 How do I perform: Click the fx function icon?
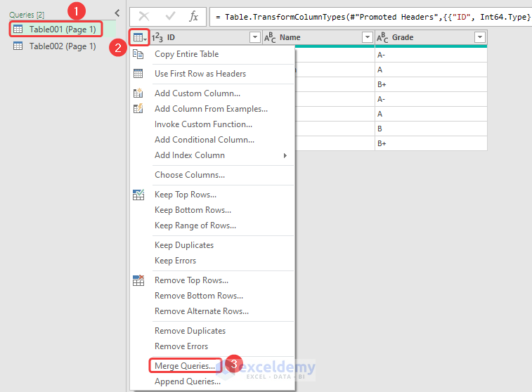pyautogui.click(x=194, y=16)
